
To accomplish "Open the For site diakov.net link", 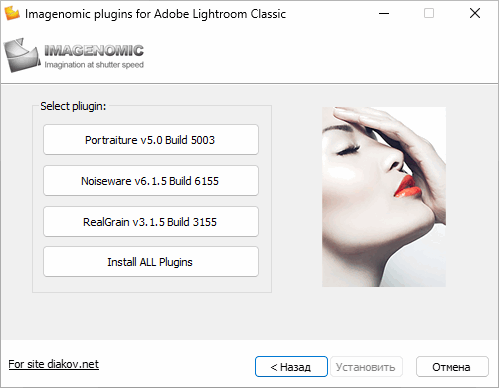I will [54, 364].
